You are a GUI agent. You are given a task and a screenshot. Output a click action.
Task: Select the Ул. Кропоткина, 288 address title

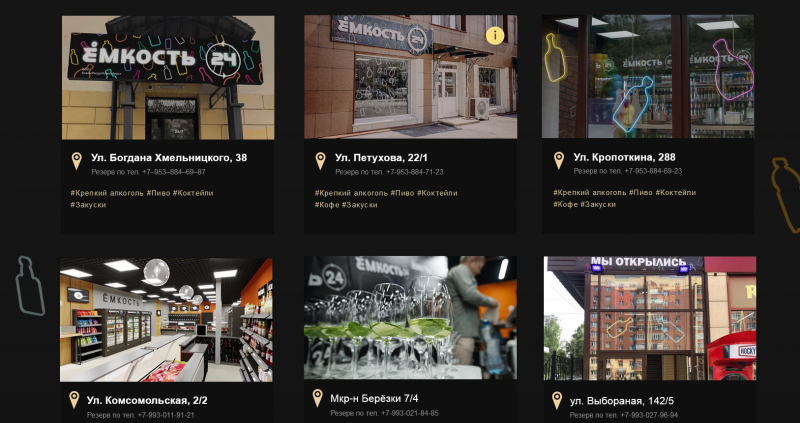(x=628, y=157)
